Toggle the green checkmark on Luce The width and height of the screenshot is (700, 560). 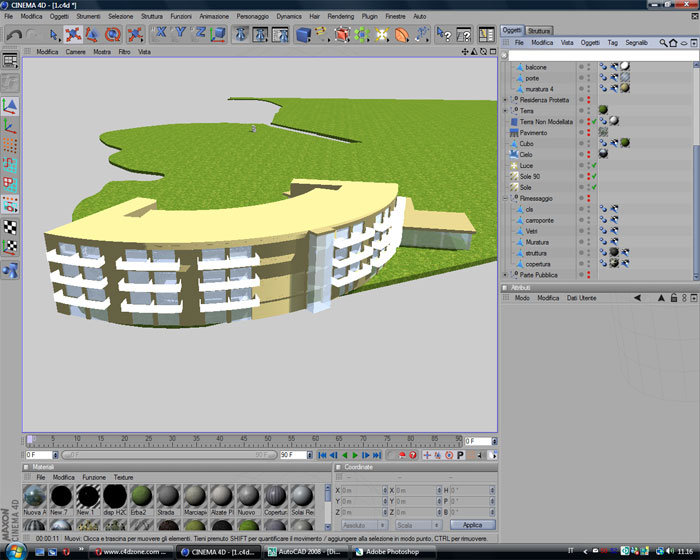tap(594, 166)
